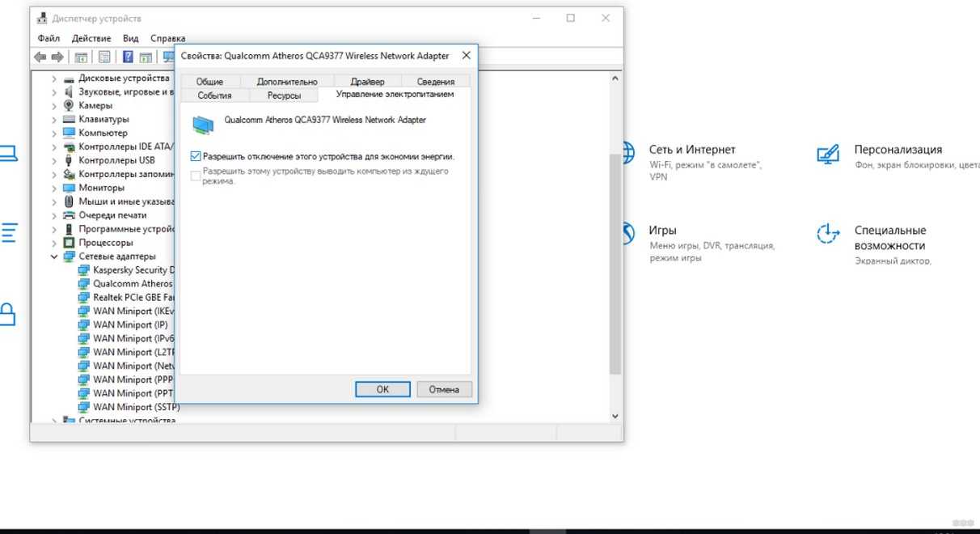Click the Forward arrow toolbar icon
The height and width of the screenshot is (534, 980).
57,57
